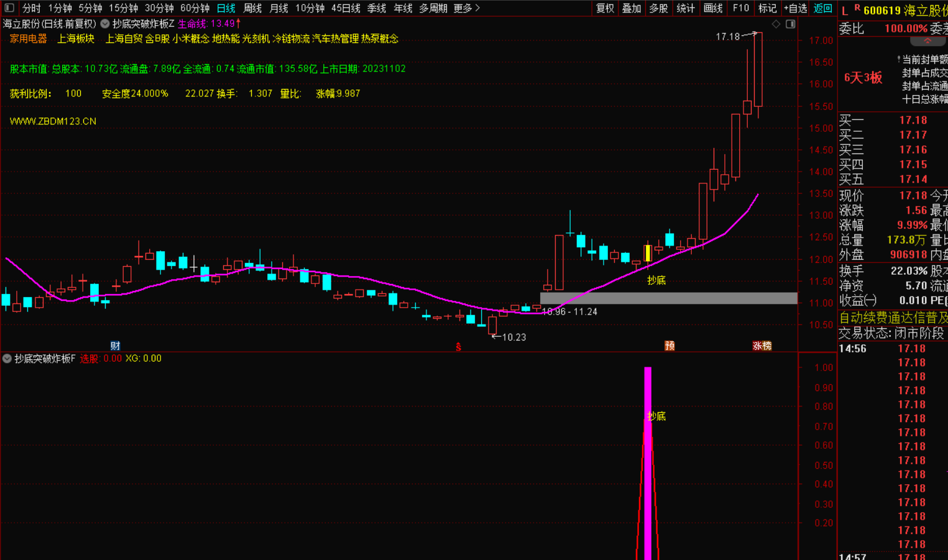
Task: Click the 家用电器 sector link
Action: 29,39
